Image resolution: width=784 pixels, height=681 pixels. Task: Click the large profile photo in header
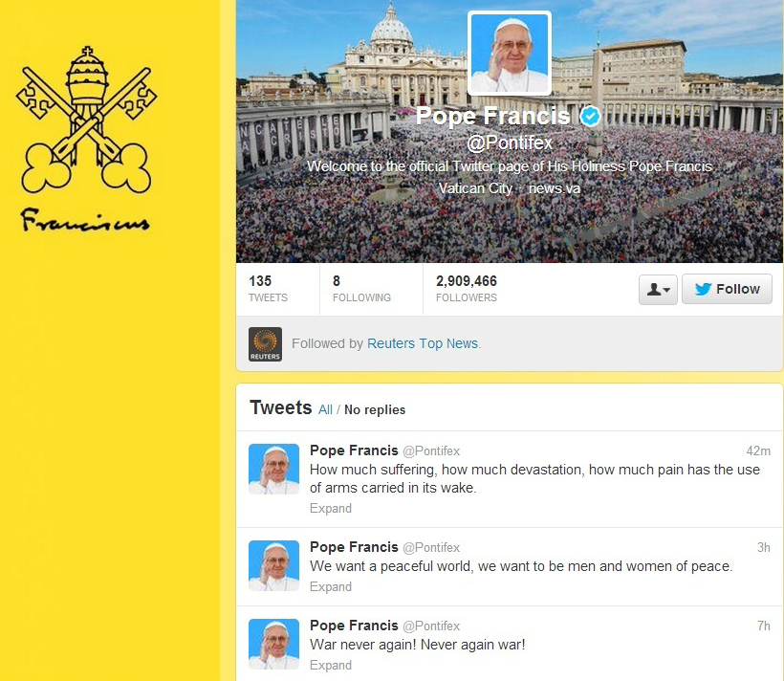[x=510, y=53]
